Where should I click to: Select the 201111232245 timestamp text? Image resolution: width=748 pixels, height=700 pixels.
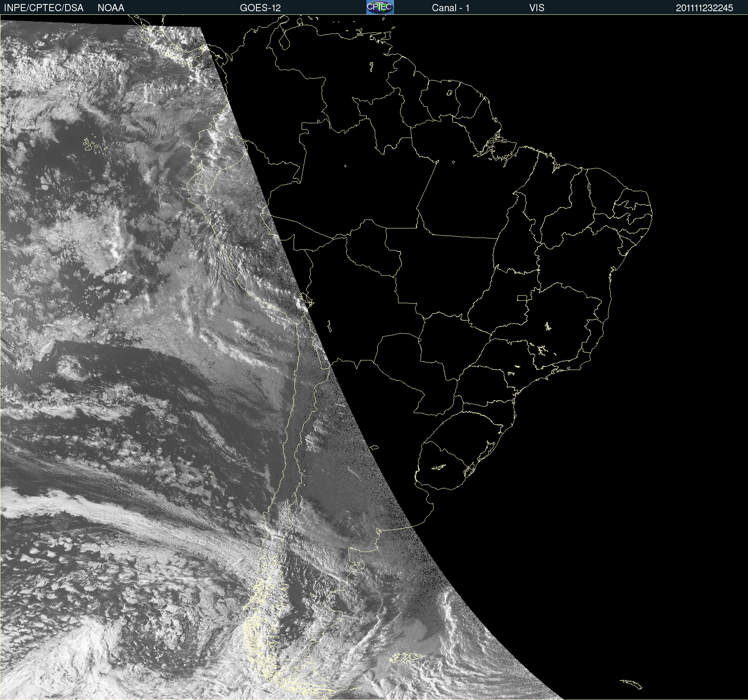704,8
